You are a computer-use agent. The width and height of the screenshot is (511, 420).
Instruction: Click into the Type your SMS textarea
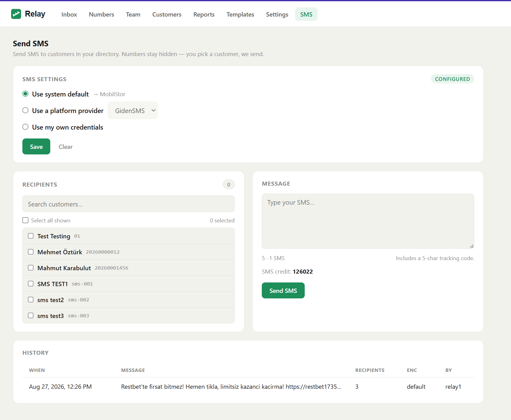coord(368,221)
